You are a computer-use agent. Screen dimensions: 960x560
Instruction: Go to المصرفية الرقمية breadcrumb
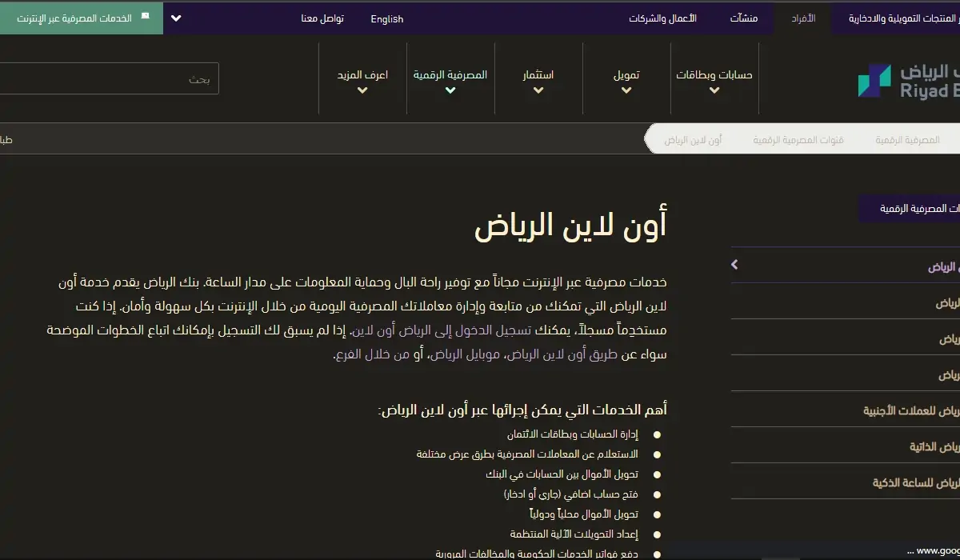907,140
